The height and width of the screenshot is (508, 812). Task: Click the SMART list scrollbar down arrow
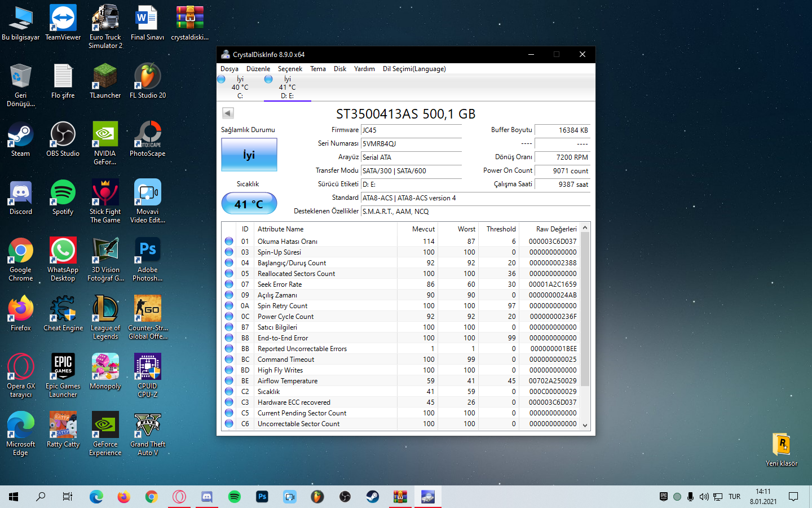pyautogui.click(x=585, y=425)
